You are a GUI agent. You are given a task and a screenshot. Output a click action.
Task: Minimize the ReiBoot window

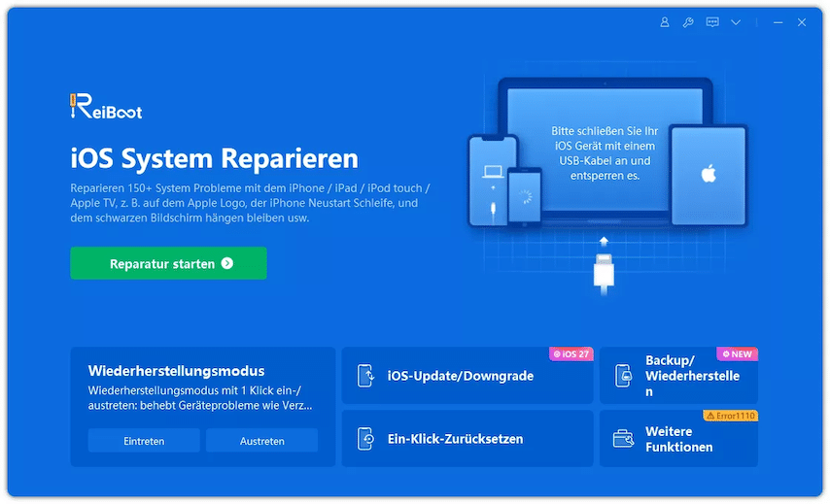[x=778, y=22]
